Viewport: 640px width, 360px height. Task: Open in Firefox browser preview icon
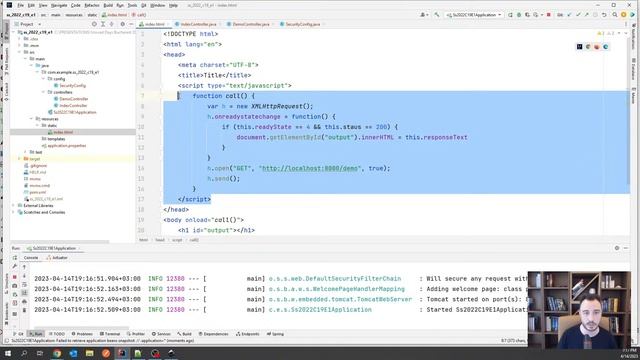tap(597, 47)
